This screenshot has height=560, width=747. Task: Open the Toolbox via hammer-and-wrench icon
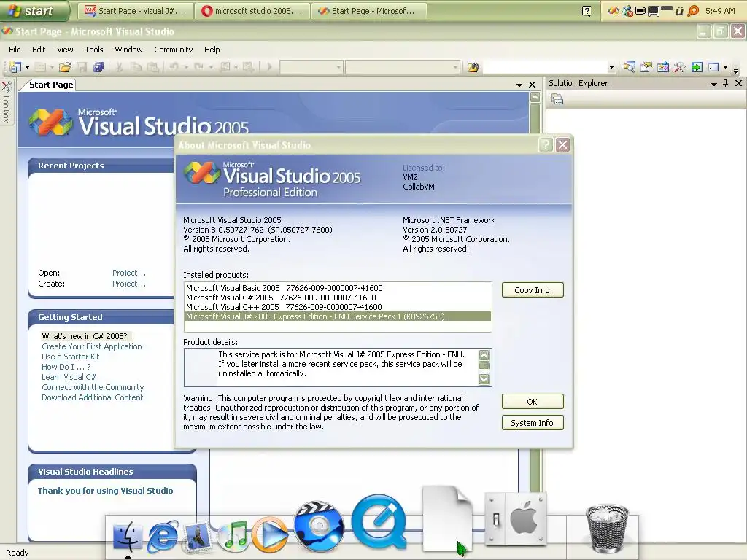(x=679, y=67)
